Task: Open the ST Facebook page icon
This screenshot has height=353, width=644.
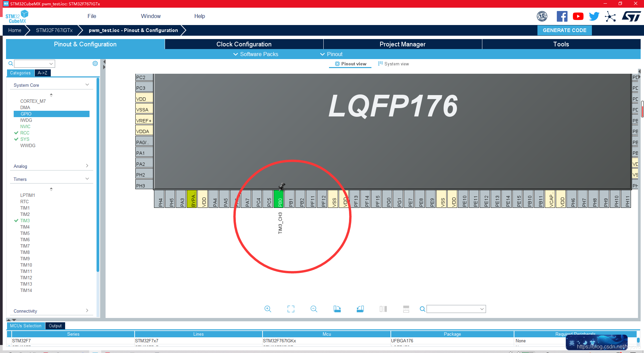Action: click(562, 16)
